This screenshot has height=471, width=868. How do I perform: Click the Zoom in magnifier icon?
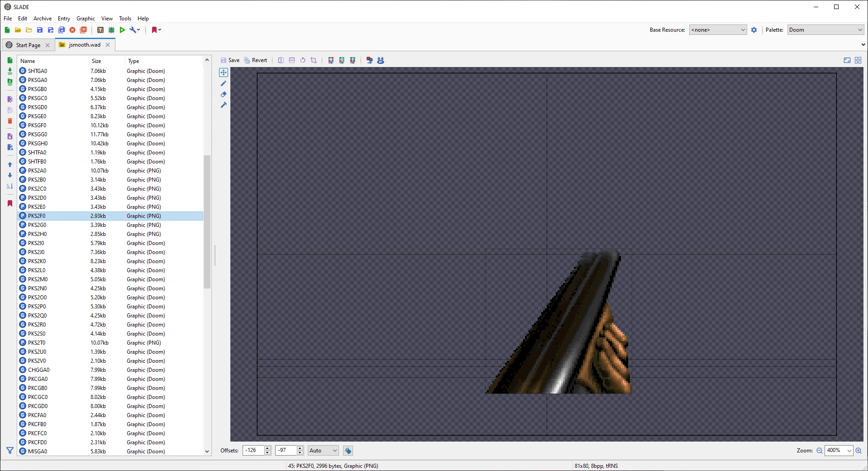[x=858, y=451]
